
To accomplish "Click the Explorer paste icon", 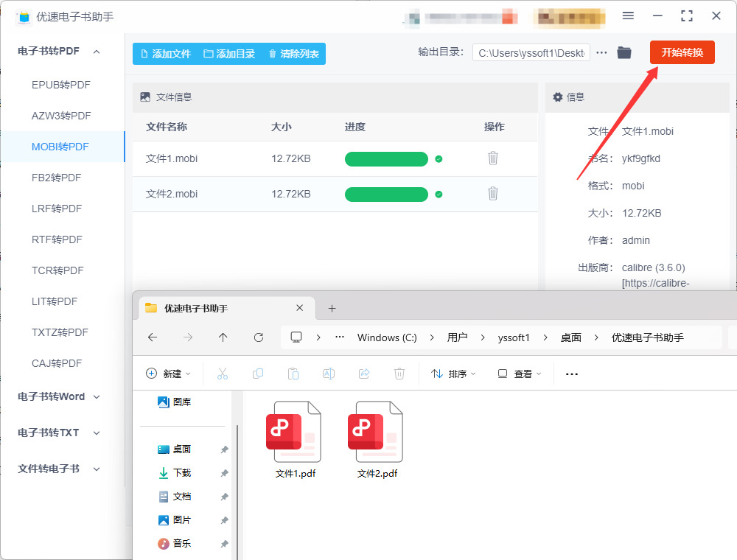I will tap(293, 374).
